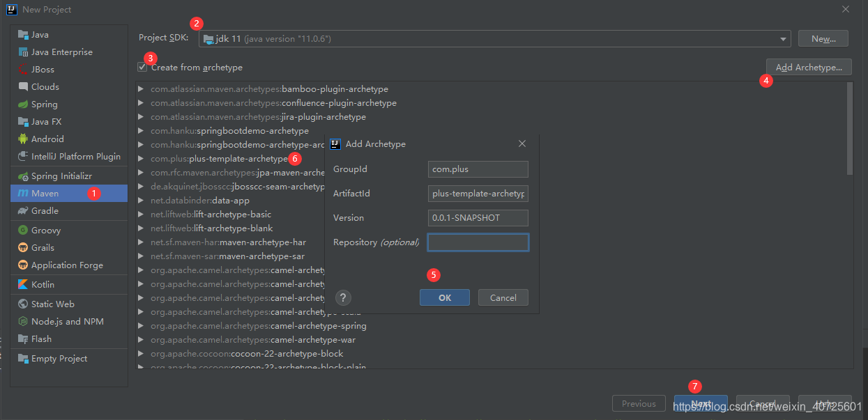This screenshot has height=420, width=868.
Task: Select the Flash folder icon
Action: click(24, 339)
